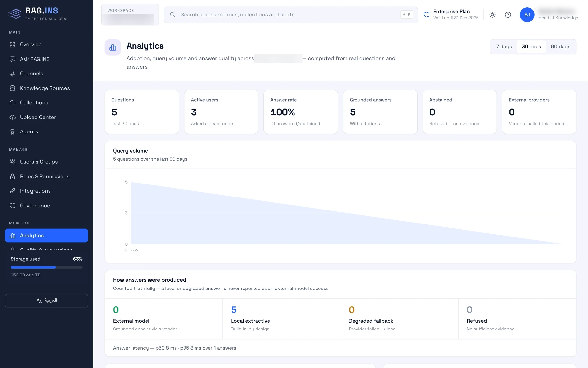Click the Analytics page header chart icon
The width and height of the screenshot is (588, 368).
[x=113, y=47]
